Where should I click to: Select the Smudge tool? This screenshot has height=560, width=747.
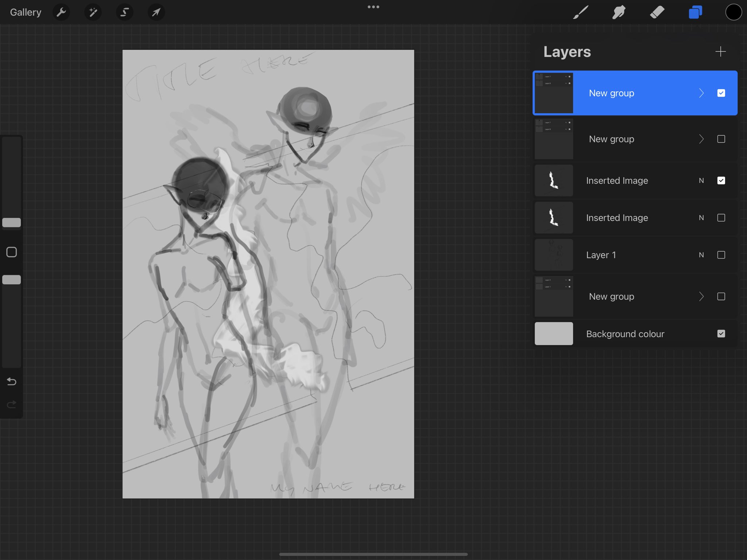pos(619,12)
